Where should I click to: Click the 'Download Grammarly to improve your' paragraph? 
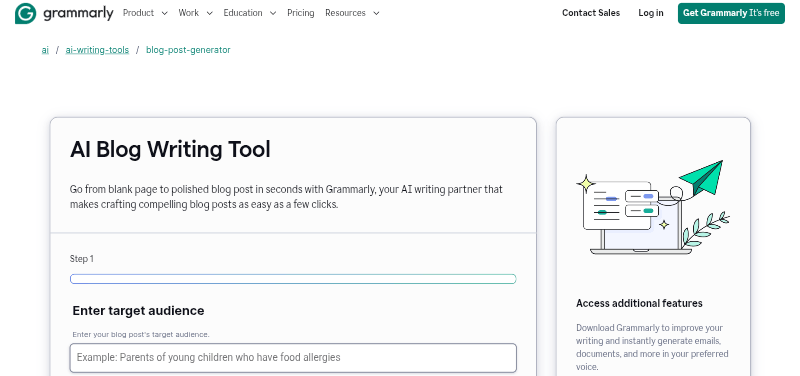click(x=652, y=347)
